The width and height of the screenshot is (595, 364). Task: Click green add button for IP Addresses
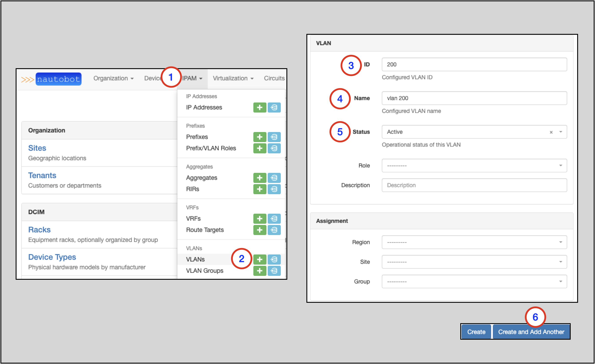(x=260, y=108)
